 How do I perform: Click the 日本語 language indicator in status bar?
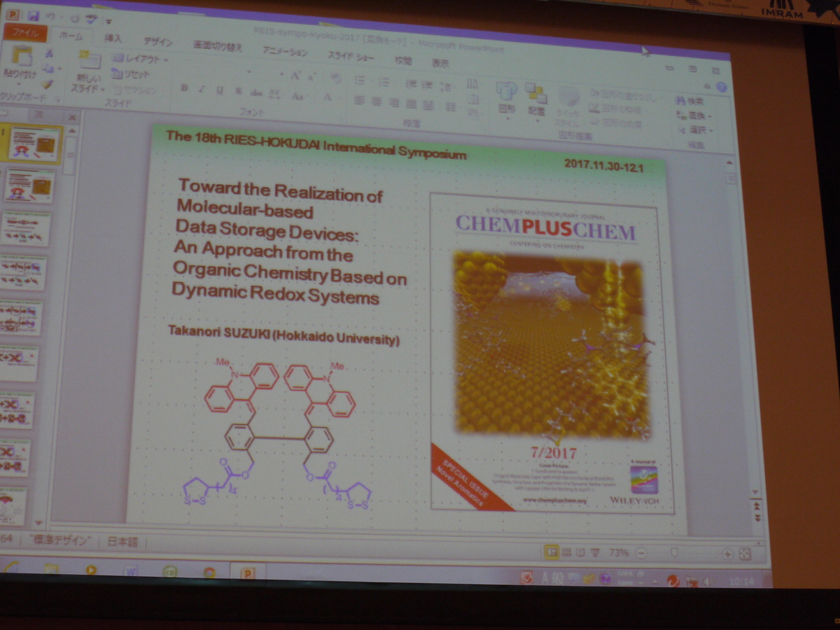[122, 542]
